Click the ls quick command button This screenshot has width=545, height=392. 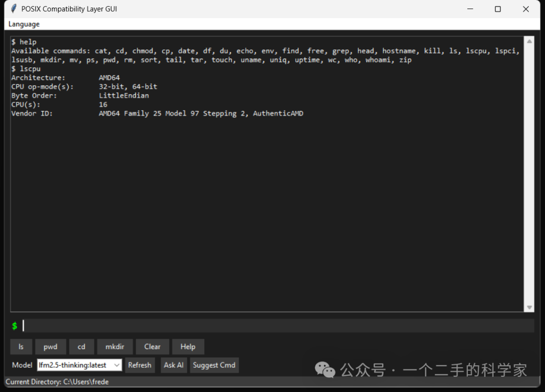tap(21, 347)
